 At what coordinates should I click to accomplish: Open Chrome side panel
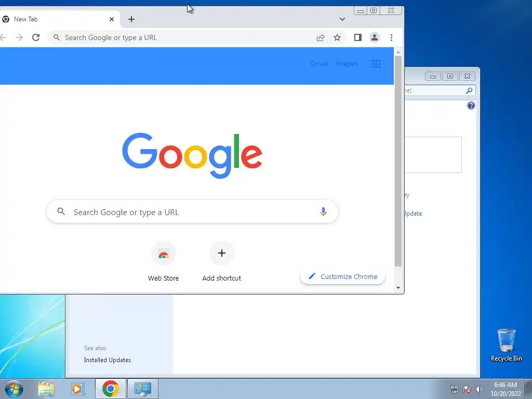click(x=357, y=37)
